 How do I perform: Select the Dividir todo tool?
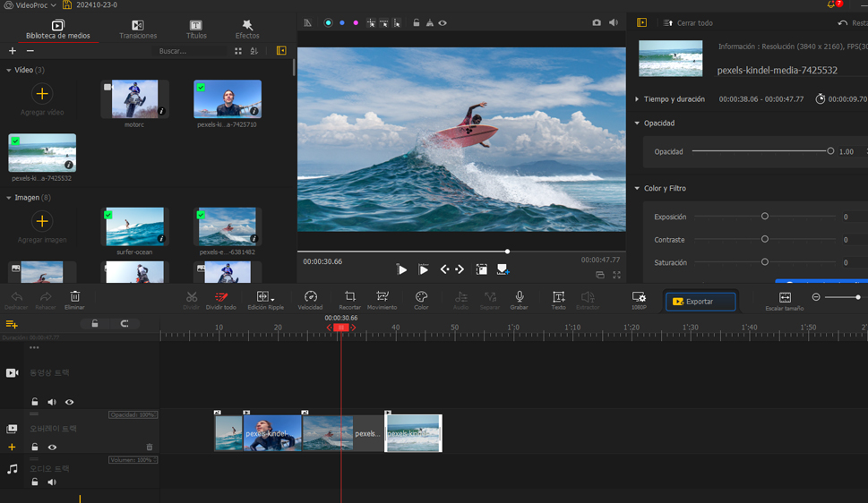click(221, 301)
